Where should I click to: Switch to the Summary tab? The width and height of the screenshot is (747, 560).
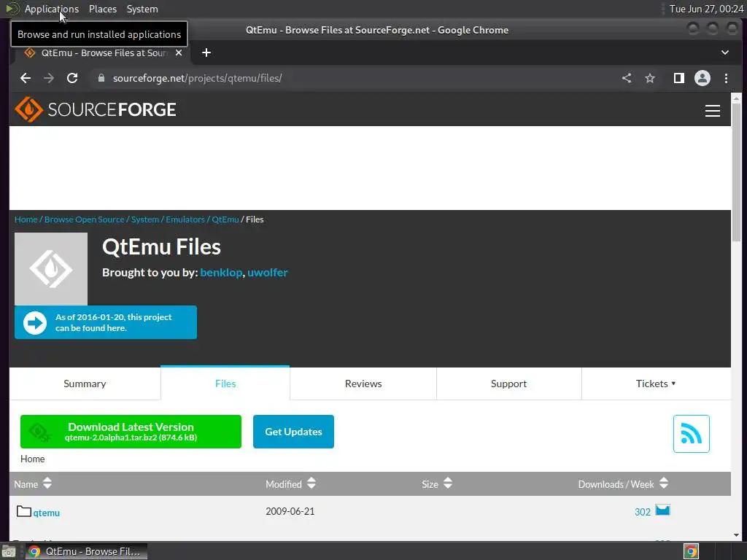coord(85,384)
